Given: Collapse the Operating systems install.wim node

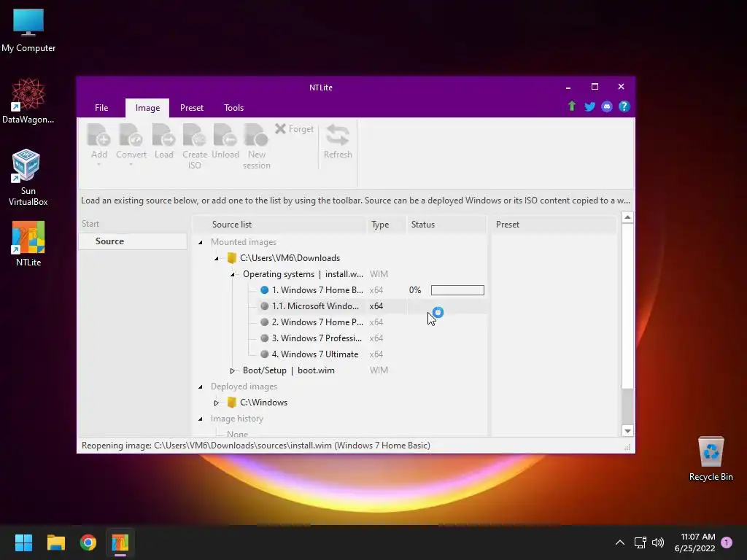Looking at the screenshot, I should pyautogui.click(x=233, y=275).
